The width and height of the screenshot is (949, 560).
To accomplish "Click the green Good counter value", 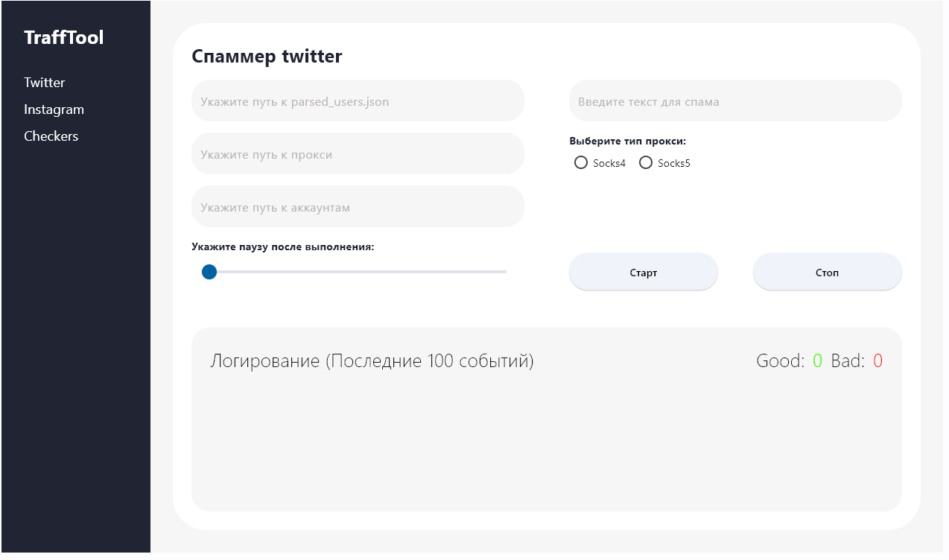I will point(817,361).
